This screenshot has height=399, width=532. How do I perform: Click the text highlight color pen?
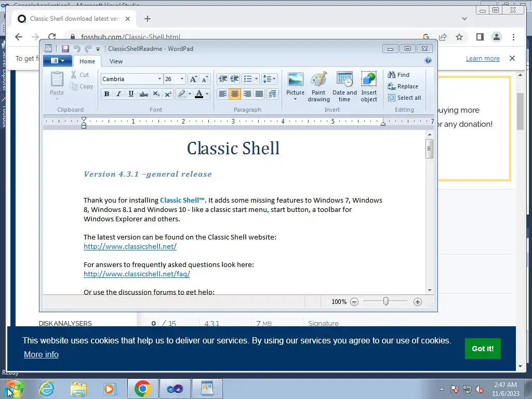click(182, 94)
